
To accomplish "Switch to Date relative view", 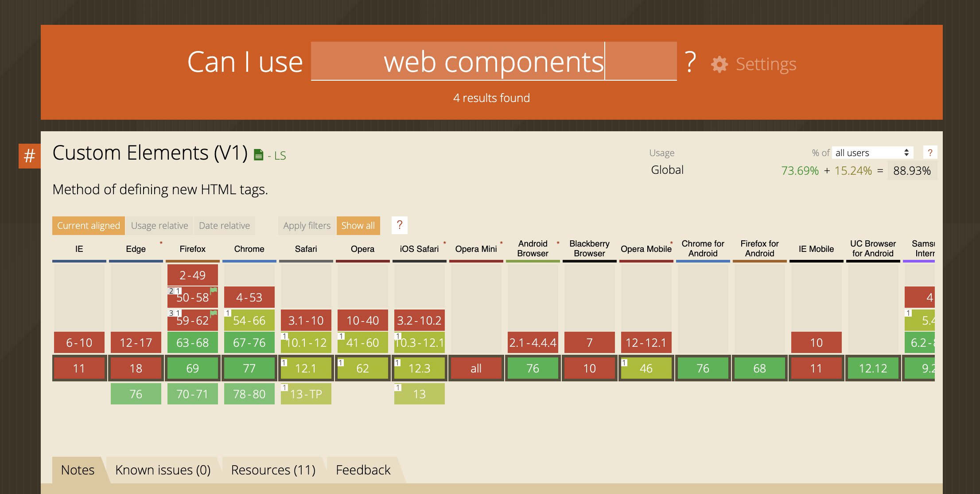I will point(224,225).
